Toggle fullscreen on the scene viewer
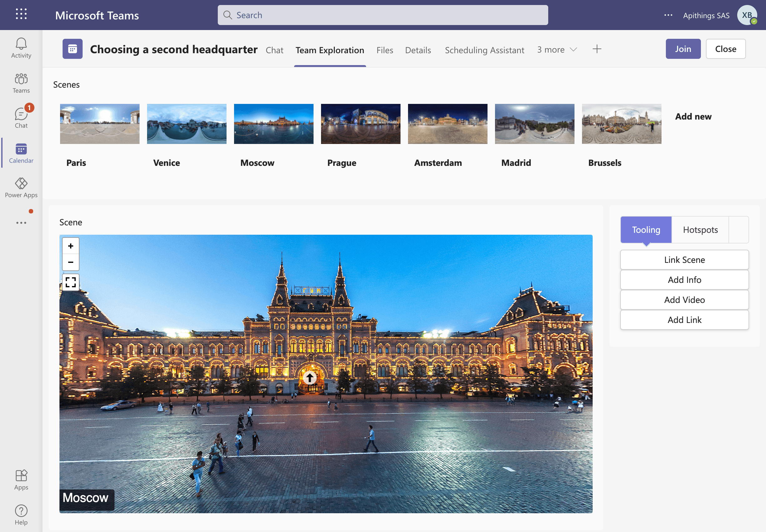The height and width of the screenshot is (532, 766). point(71,282)
